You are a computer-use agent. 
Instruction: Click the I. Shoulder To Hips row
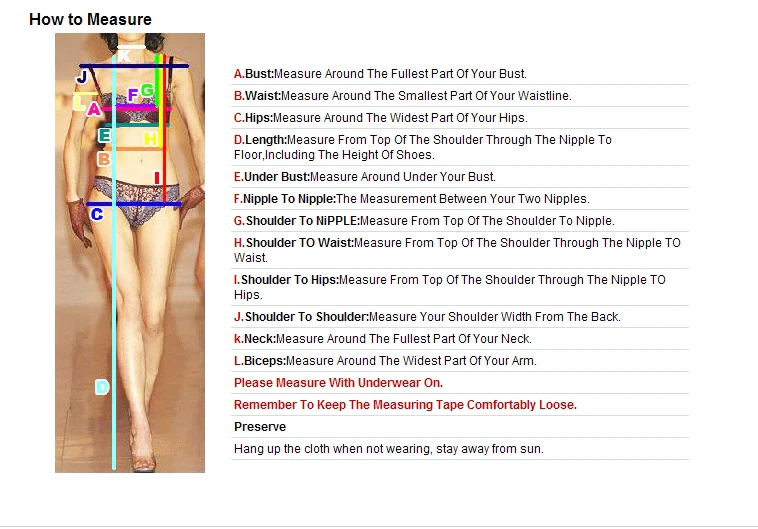pyautogui.click(x=460, y=287)
